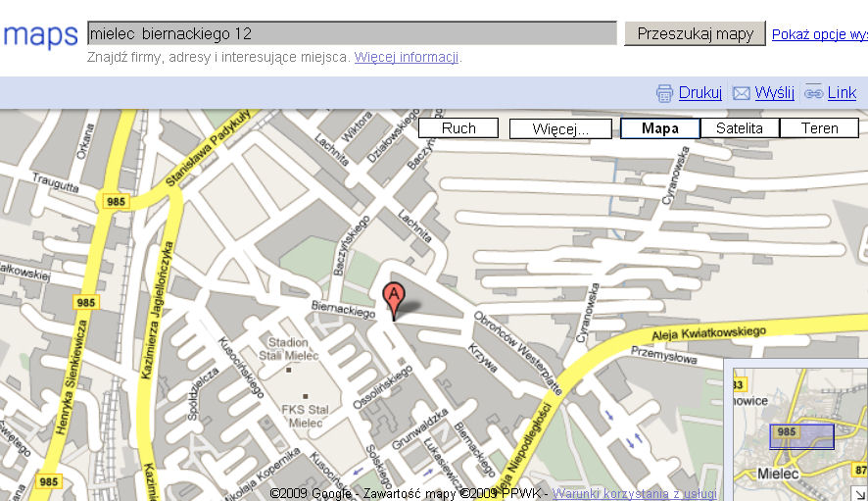The height and width of the screenshot is (501, 868).
Task: Focus the search field with mielec biernackiego
Action: [x=352, y=33]
